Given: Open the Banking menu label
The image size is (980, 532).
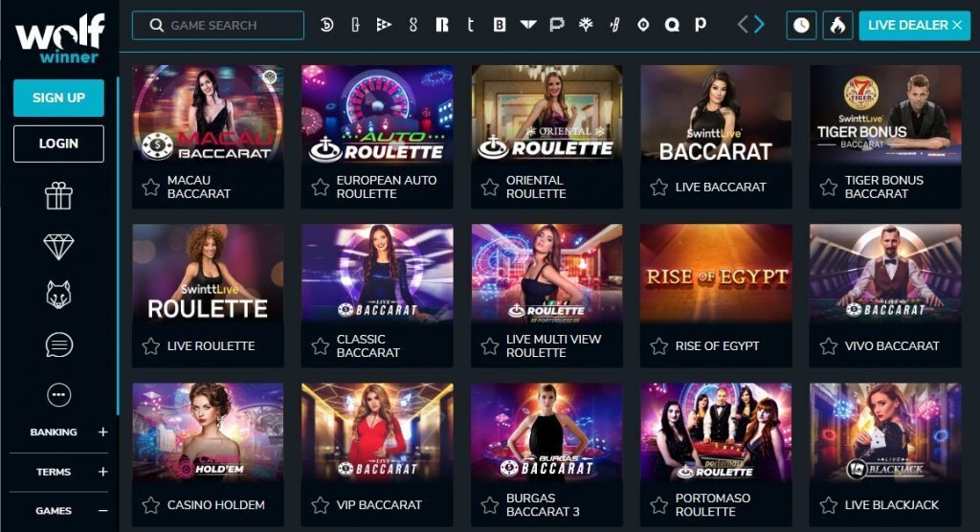Looking at the screenshot, I should (x=54, y=432).
